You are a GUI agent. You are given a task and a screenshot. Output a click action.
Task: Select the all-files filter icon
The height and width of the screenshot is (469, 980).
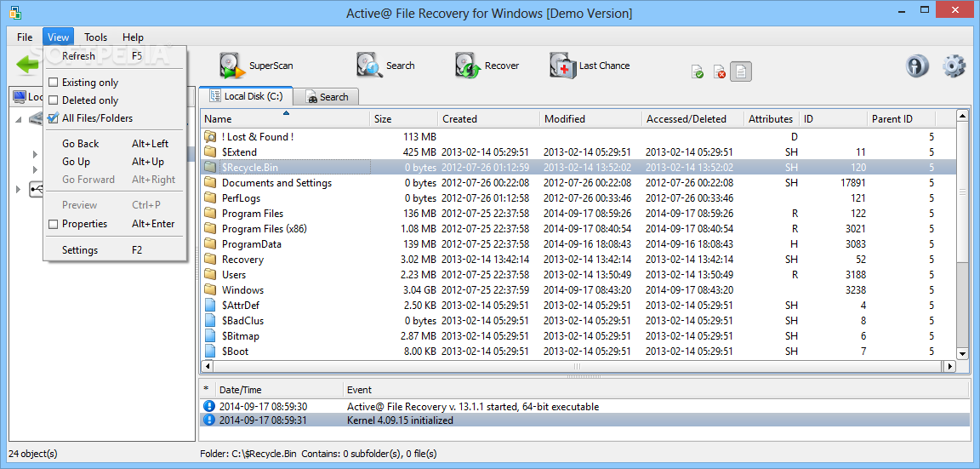(x=741, y=71)
